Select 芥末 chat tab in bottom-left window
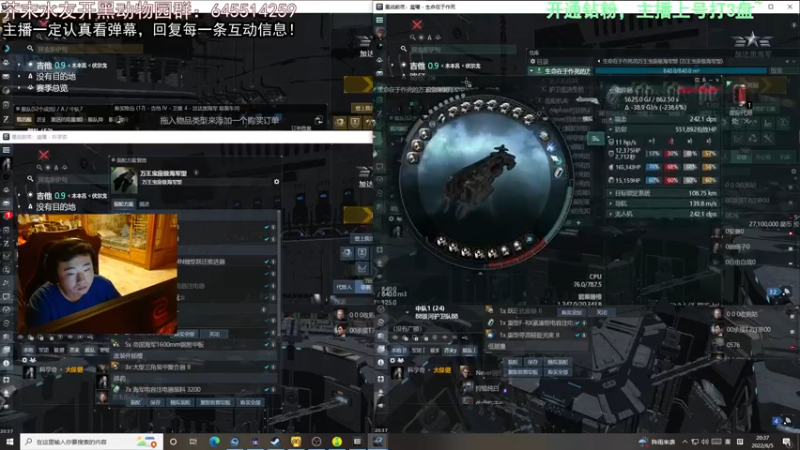Viewport: 800px width, 450px height. coord(74,350)
